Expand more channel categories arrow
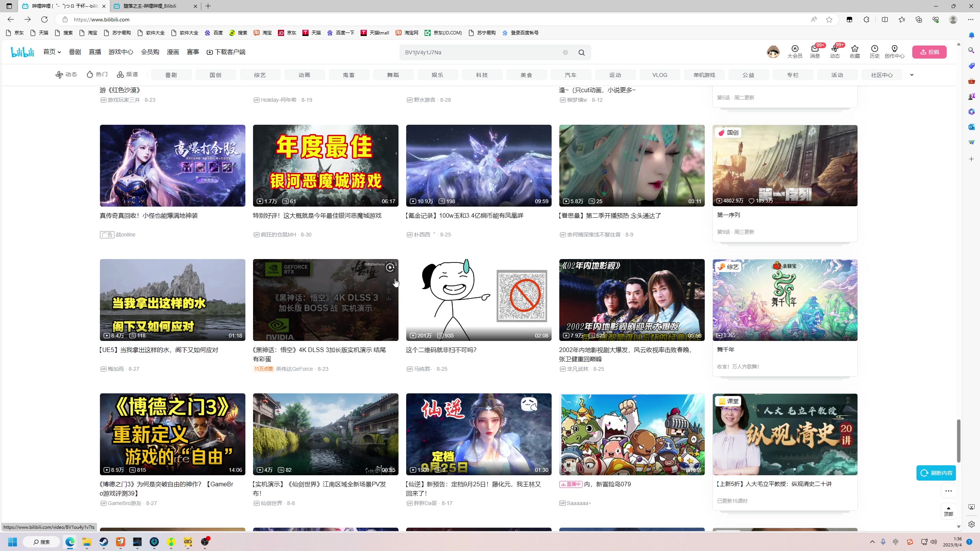This screenshot has height=551, width=980. click(x=912, y=75)
